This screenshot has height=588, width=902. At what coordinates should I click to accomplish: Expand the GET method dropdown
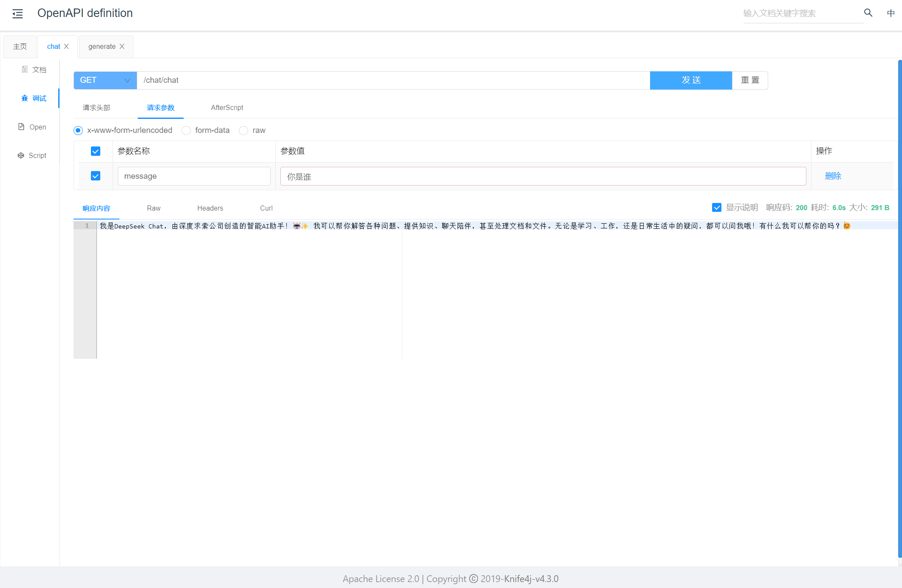[x=105, y=80]
